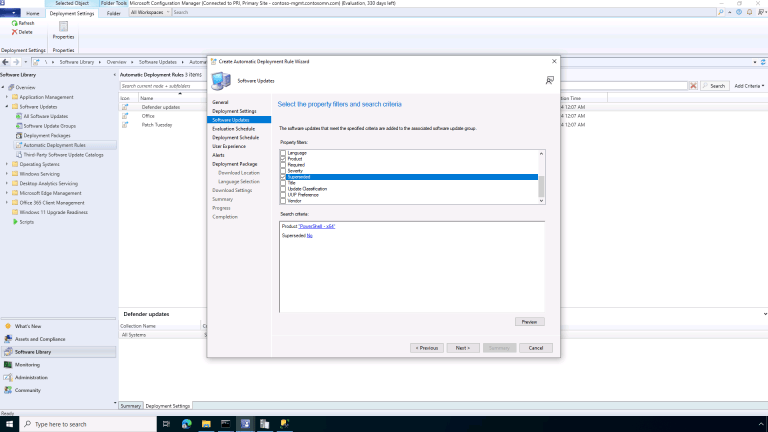The width and height of the screenshot is (768, 432).
Task: Open File Explorer from the taskbar
Action: coord(206,424)
